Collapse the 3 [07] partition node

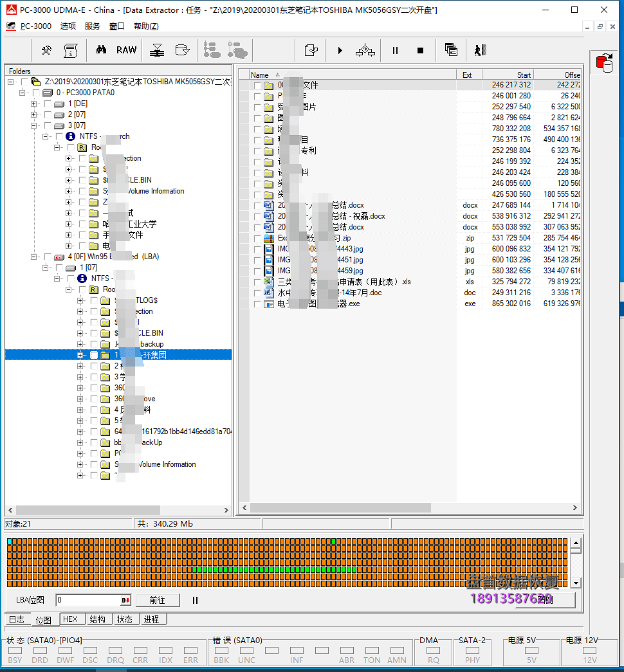pyautogui.click(x=33, y=125)
